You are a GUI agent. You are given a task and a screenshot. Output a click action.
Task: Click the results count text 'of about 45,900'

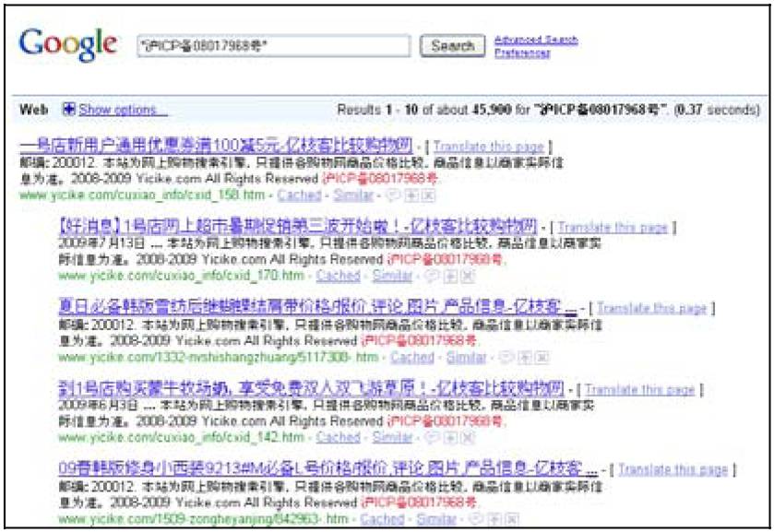467,110
